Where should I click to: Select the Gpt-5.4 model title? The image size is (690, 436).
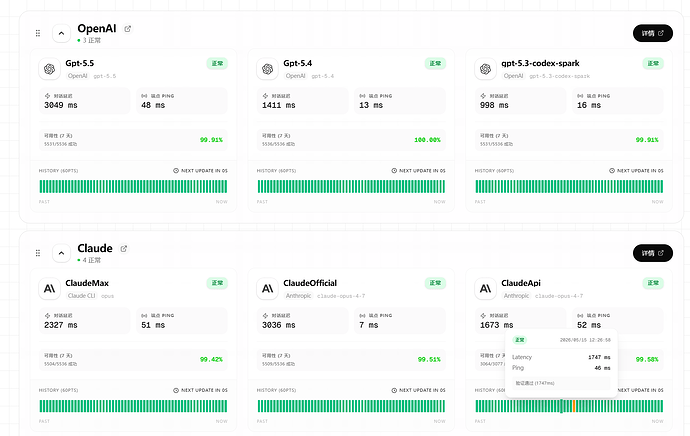(x=297, y=63)
